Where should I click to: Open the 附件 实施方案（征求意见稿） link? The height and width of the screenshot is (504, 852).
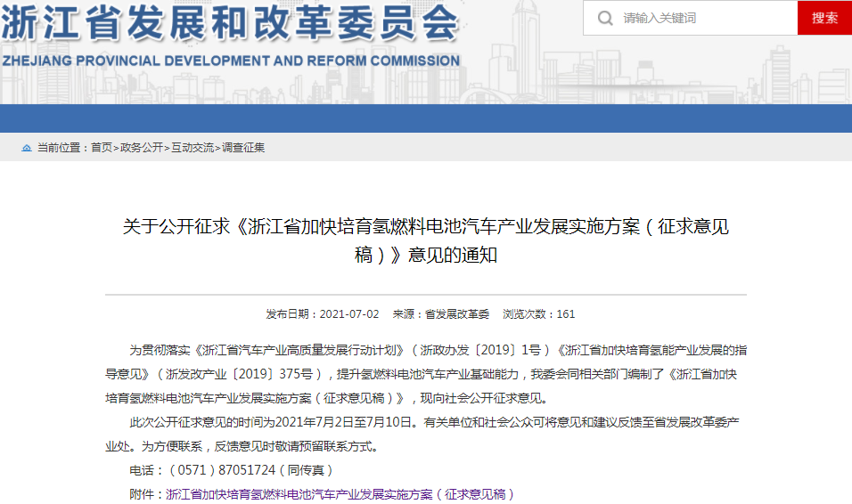340,493
